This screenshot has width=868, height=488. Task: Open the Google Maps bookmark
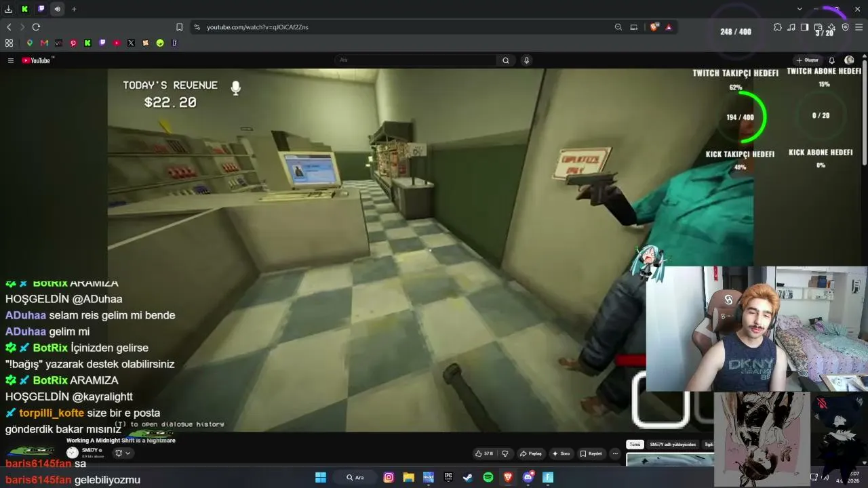pyautogui.click(x=30, y=43)
